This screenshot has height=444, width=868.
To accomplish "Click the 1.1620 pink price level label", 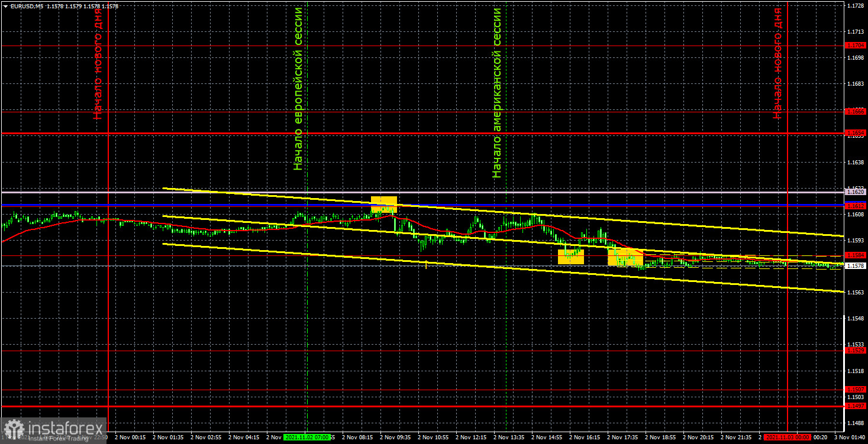I will (856, 192).
